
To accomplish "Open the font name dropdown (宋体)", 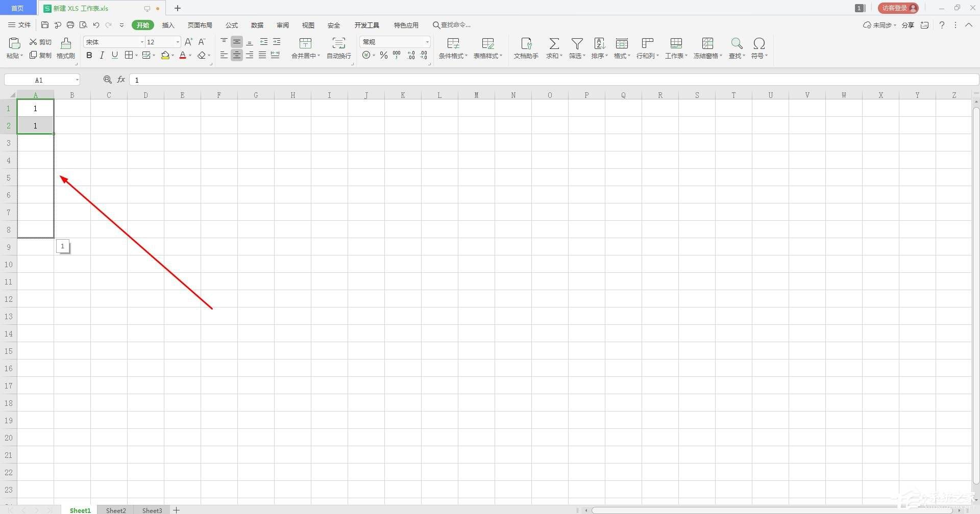I will point(142,42).
